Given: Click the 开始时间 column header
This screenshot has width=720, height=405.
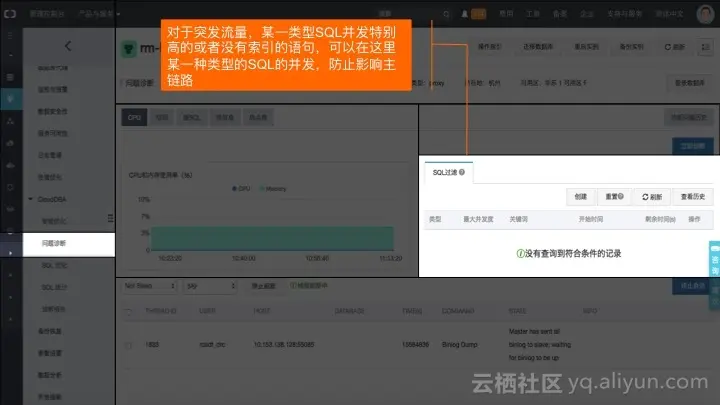Looking at the screenshot, I should pyautogui.click(x=591, y=219).
